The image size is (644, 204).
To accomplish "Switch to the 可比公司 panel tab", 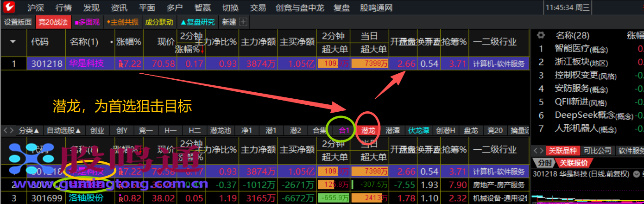I will pyautogui.click(x=597, y=151).
